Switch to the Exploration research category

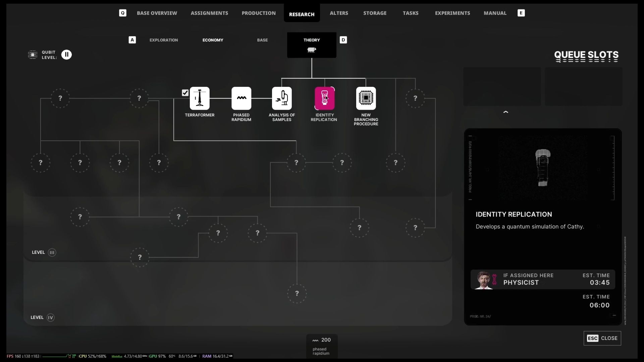pos(164,40)
